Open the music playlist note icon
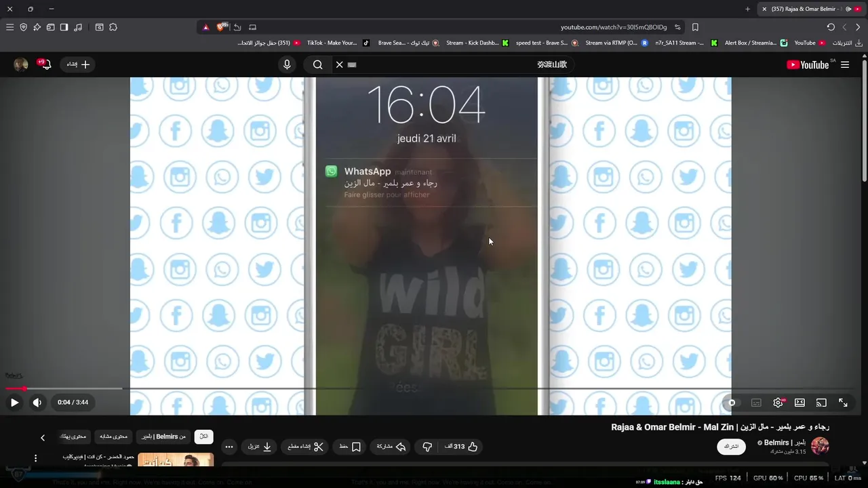This screenshot has height=488, width=868. pyautogui.click(x=78, y=27)
